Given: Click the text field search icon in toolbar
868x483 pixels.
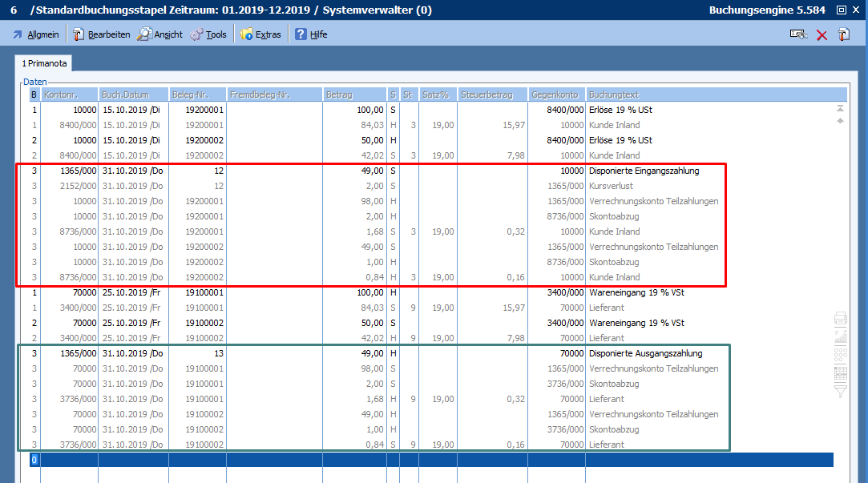Looking at the screenshot, I should pos(798,34).
